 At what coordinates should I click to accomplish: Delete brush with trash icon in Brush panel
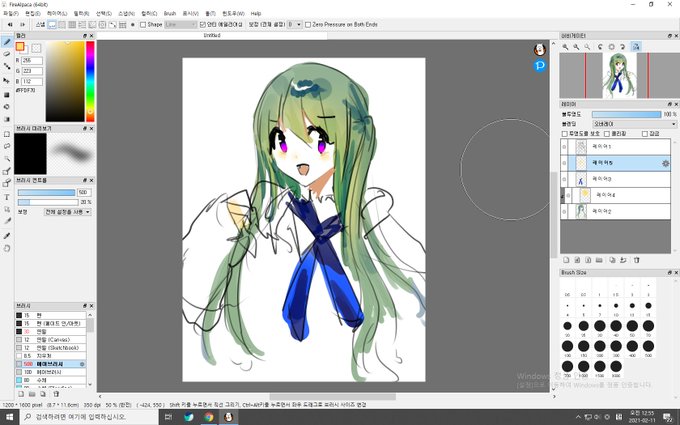[56, 394]
